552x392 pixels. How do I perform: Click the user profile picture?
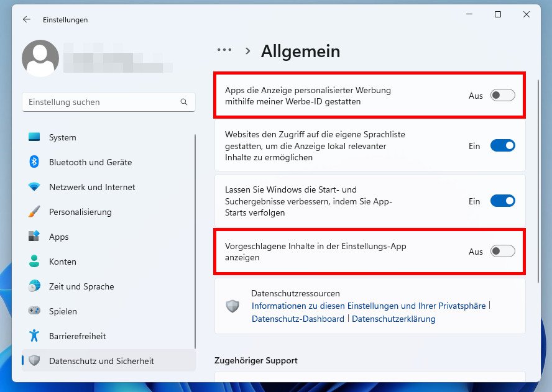click(x=40, y=58)
